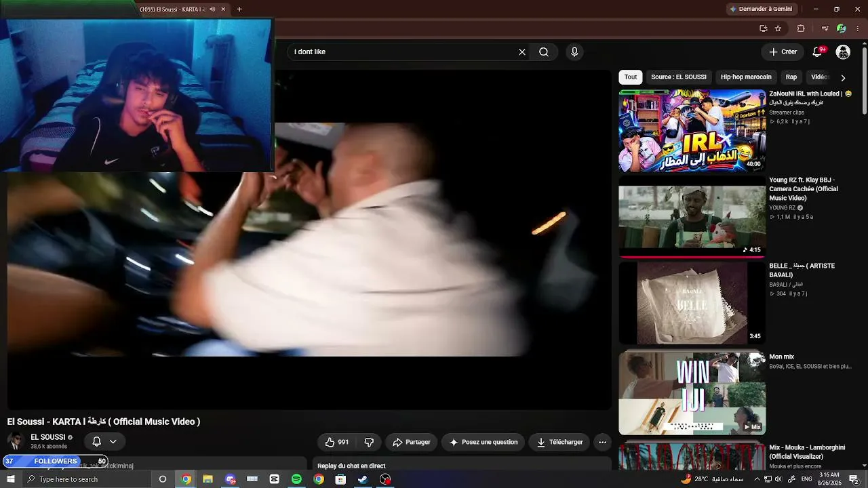Click the Télécharger button
Image resolution: width=868 pixels, height=488 pixels.
pyautogui.click(x=559, y=443)
